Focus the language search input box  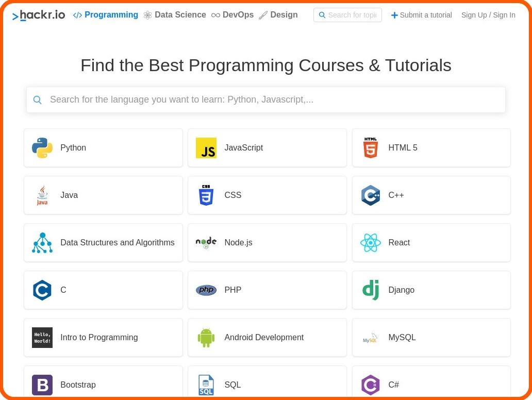[x=265, y=100]
